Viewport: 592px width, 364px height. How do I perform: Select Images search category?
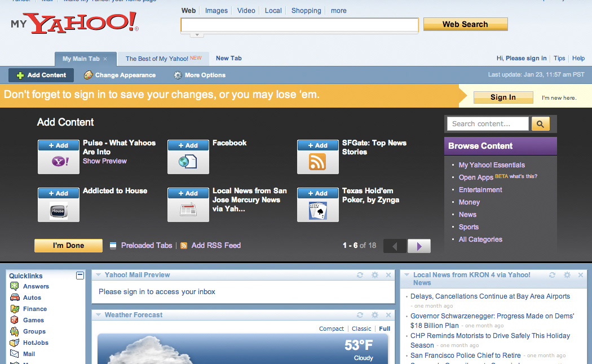click(x=217, y=11)
